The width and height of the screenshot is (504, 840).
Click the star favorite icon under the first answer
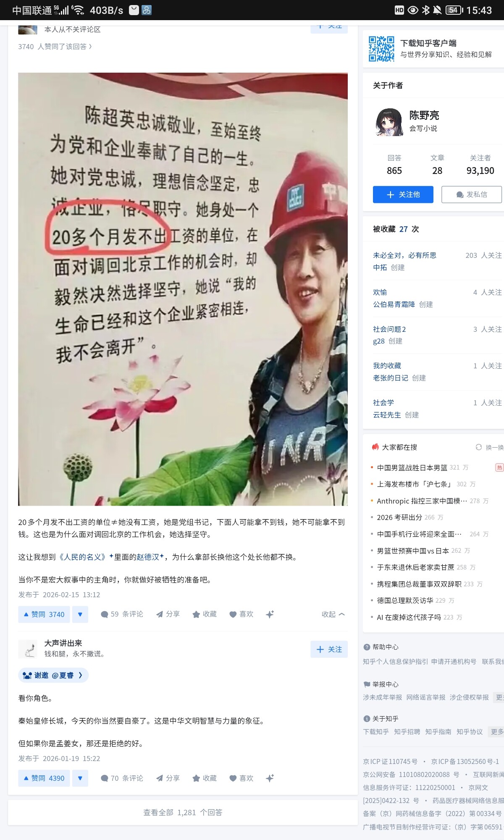pyautogui.click(x=196, y=614)
